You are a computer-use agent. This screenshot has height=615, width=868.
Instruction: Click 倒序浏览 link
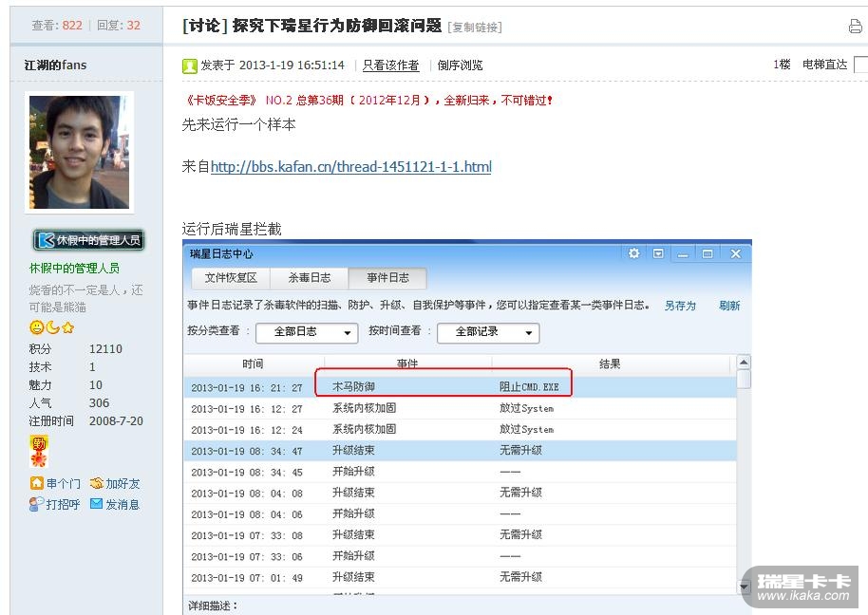pyautogui.click(x=460, y=65)
